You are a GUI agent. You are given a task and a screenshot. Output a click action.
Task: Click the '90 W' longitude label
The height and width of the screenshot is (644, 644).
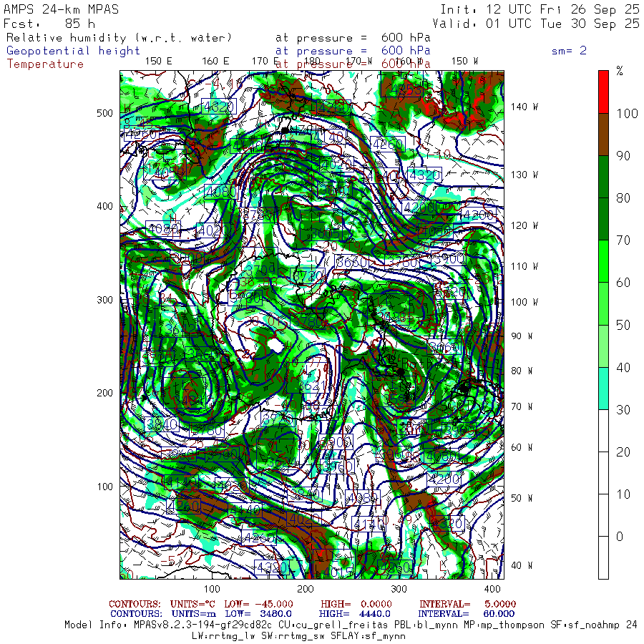pyautogui.click(x=522, y=336)
